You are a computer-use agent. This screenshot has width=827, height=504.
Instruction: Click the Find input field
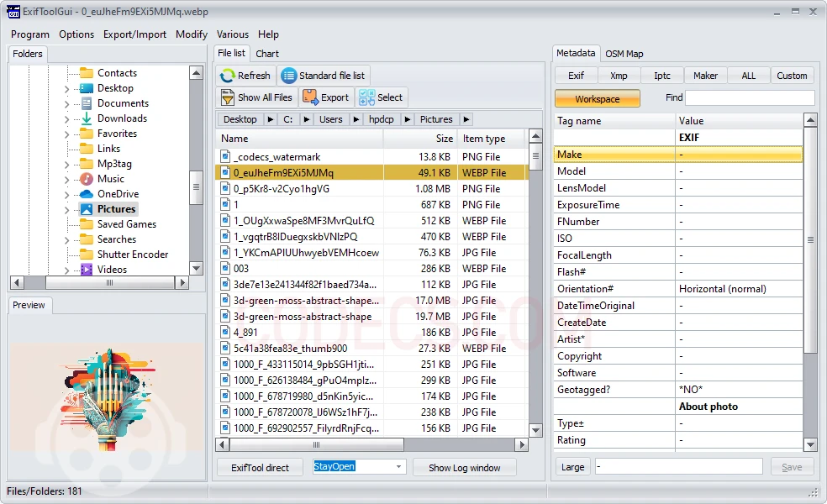pos(750,97)
